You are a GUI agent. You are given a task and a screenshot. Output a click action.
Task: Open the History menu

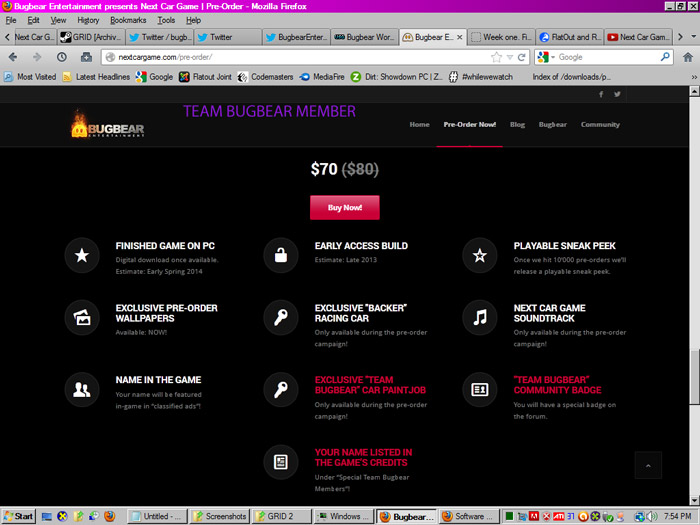[x=88, y=20]
